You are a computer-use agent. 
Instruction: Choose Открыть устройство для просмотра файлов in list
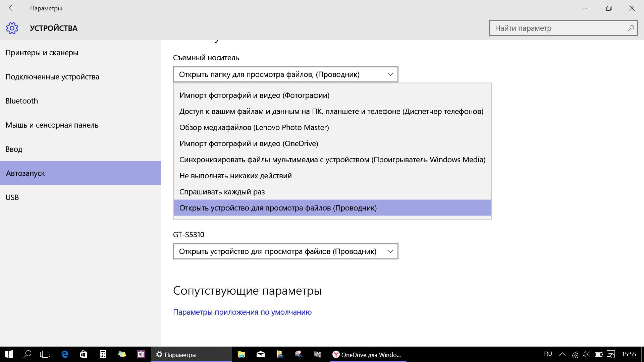(x=332, y=208)
